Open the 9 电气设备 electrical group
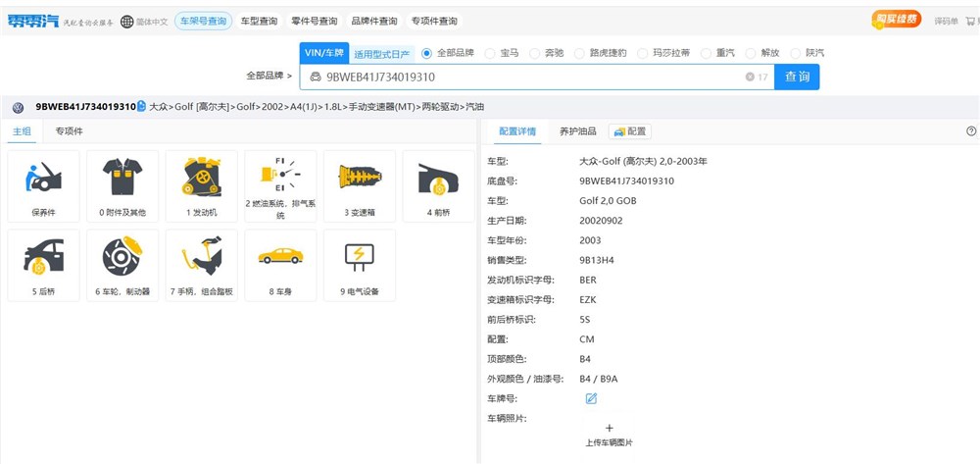980x464 pixels. click(360, 265)
